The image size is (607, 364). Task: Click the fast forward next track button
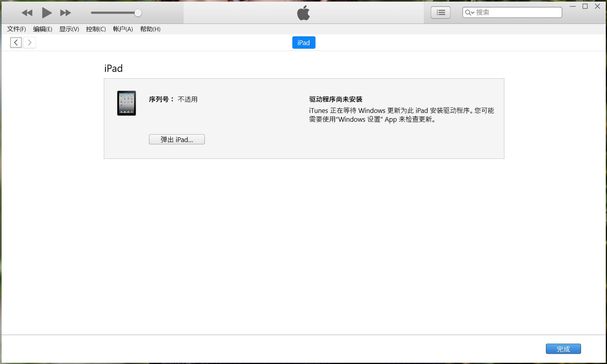tap(65, 13)
